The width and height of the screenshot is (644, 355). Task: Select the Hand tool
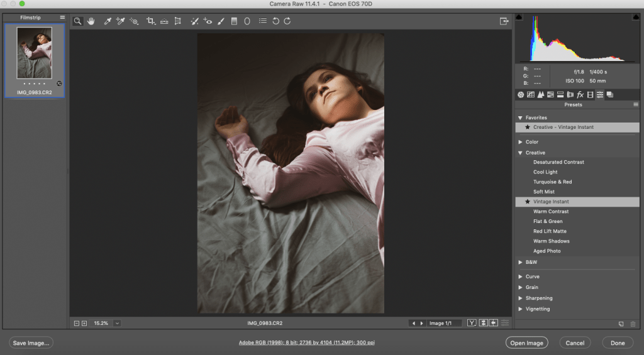point(91,21)
